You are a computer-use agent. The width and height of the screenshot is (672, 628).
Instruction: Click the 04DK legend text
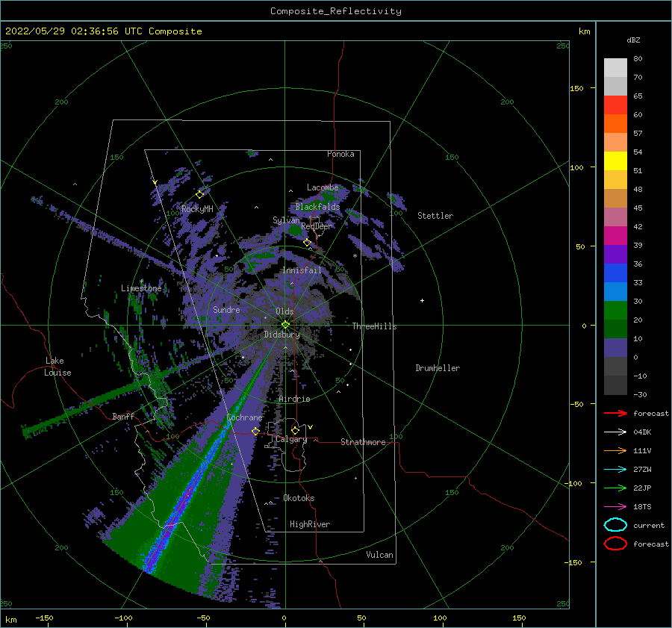pyautogui.click(x=642, y=432)
